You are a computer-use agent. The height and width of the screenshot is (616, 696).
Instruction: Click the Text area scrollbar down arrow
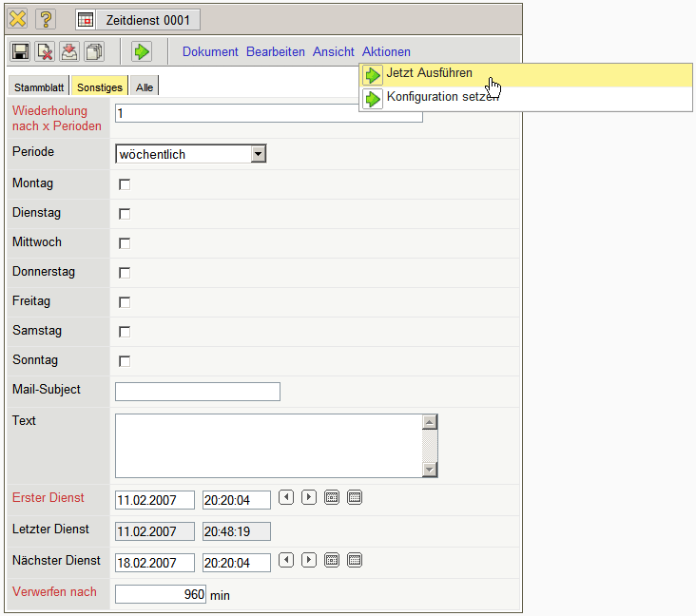[430, 470]
